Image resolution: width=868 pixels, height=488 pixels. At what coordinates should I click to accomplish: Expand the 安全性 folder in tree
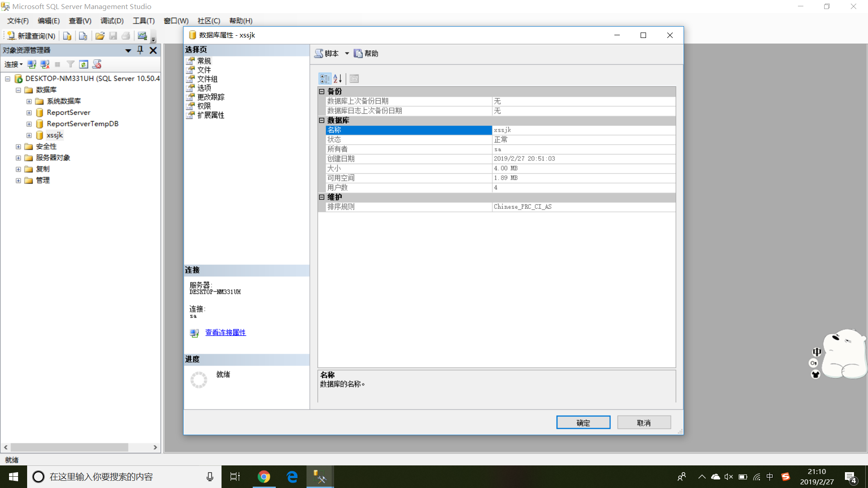click(x=18, y=146)
